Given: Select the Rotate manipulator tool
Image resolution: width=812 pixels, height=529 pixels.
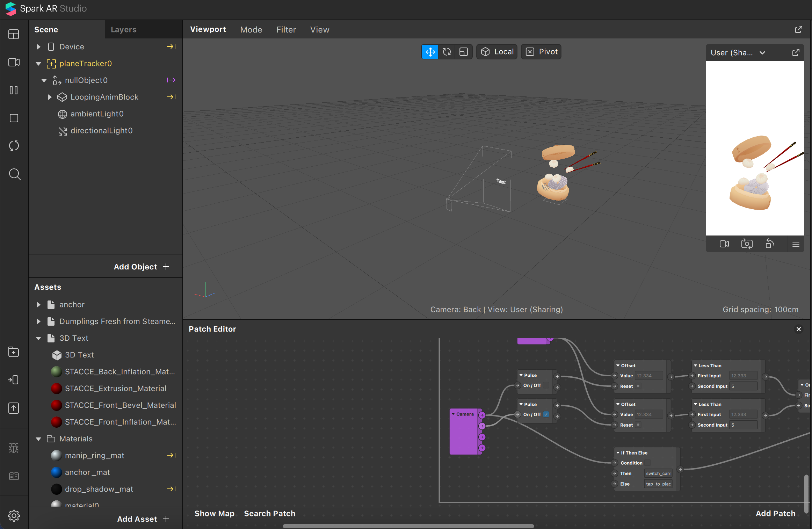Looking at the screenshot, I should [447, 52].
